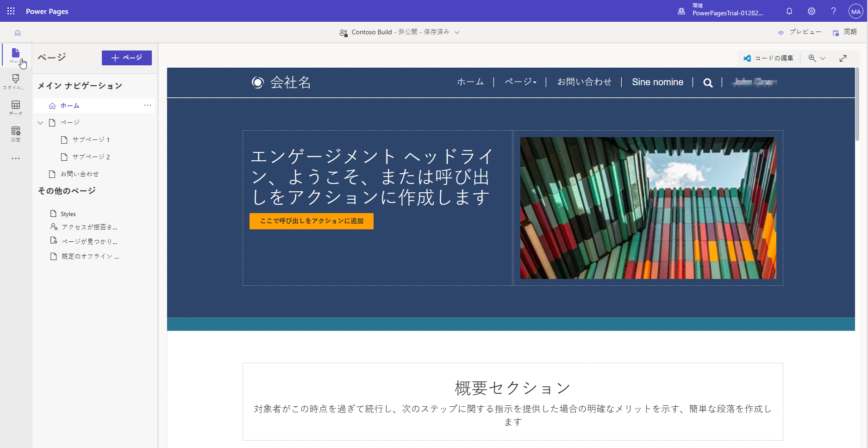Open the お問い合わせ page in navigation tree

coord(80,174)
